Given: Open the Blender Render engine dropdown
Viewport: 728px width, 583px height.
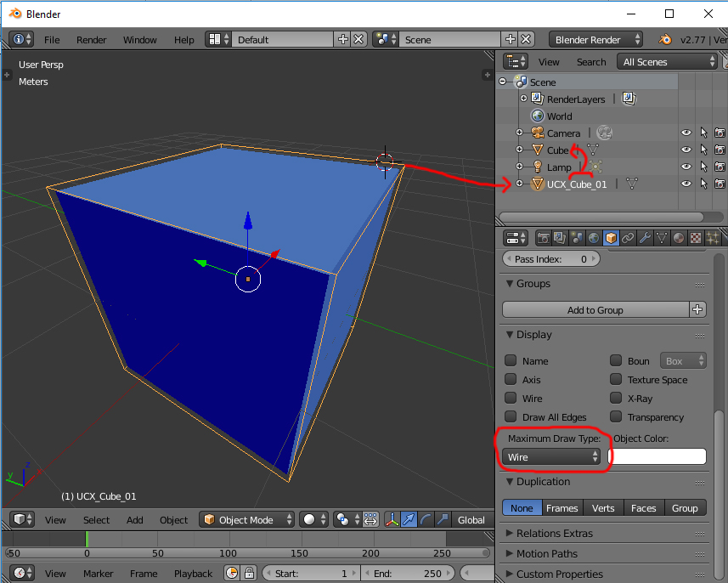Looking at the screenshot, I should pos(595,39).
